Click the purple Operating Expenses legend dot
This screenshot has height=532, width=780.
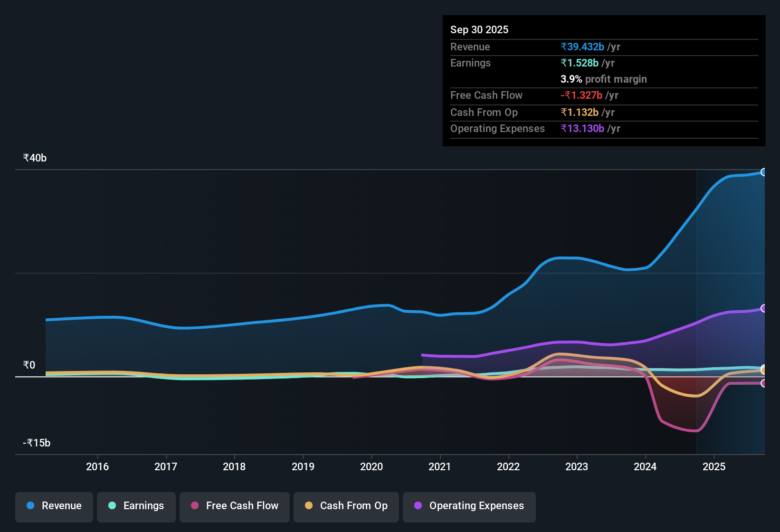[x=418, y=506]
